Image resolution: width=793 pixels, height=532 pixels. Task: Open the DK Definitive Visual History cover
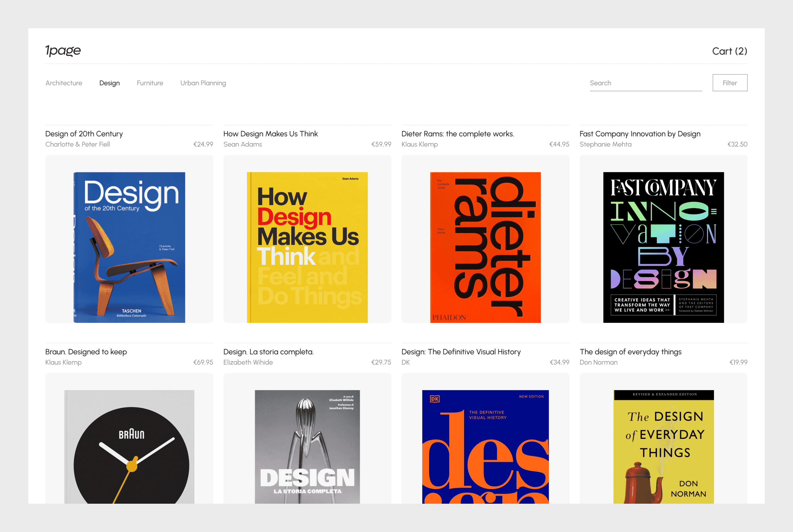[x=485, y=446]
